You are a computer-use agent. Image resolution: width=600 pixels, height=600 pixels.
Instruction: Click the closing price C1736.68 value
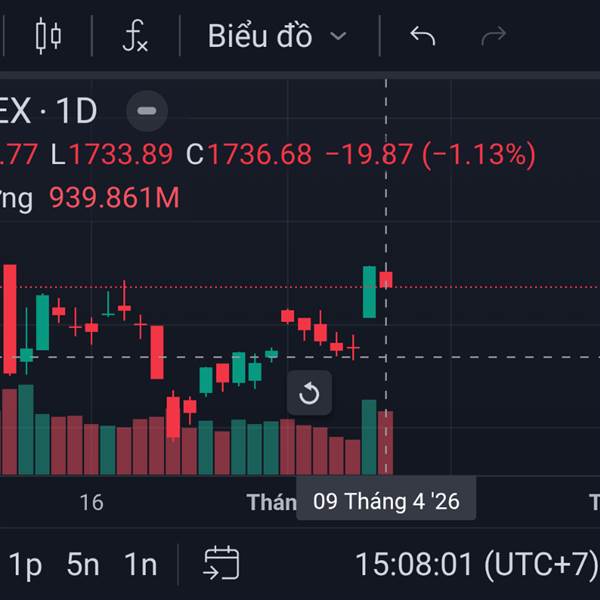[x=249, y=154]
